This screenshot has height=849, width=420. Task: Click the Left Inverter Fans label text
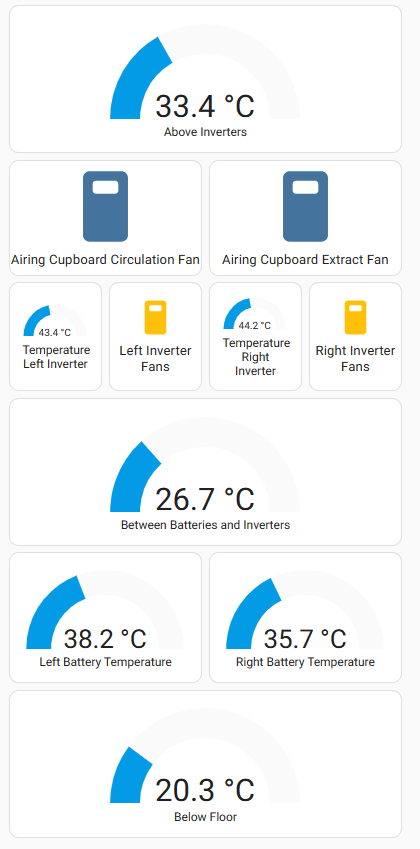click(155, 358)
